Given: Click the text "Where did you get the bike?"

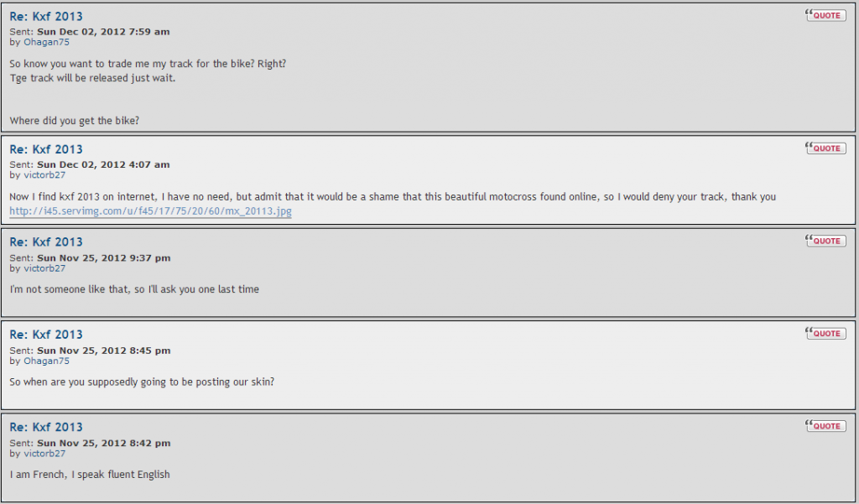Looking at the screenshot, I should (75, 121).
